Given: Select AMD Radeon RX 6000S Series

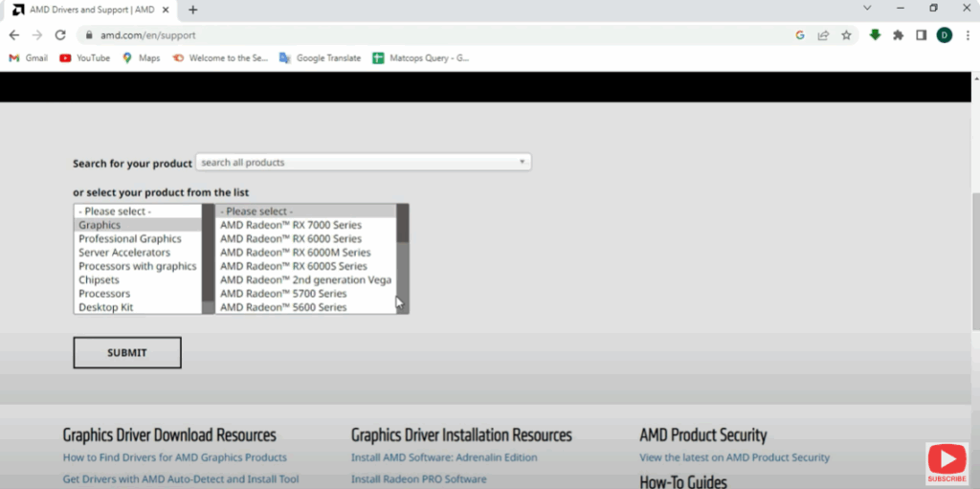Looking at the screenshot, I should (305, 266).
